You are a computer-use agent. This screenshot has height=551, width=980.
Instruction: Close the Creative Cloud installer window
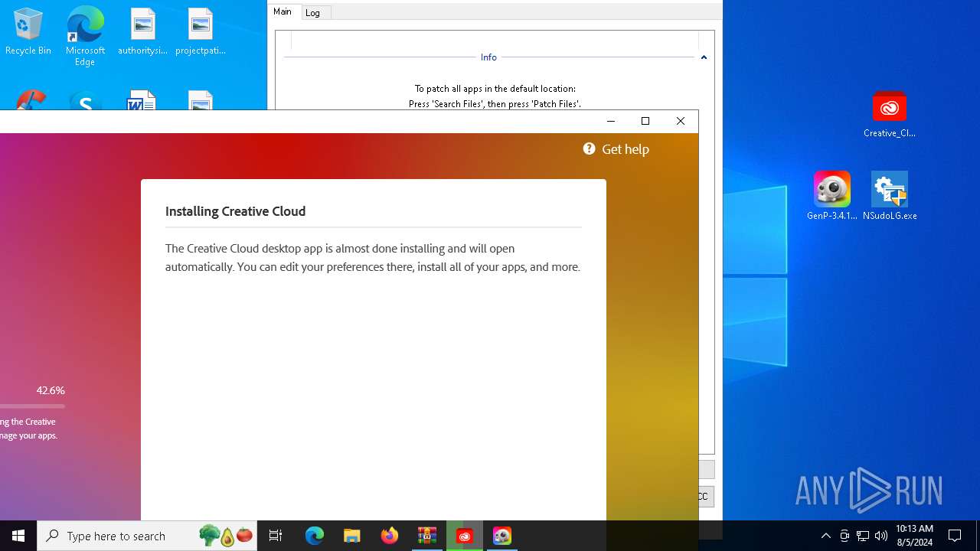coord(681,121)
